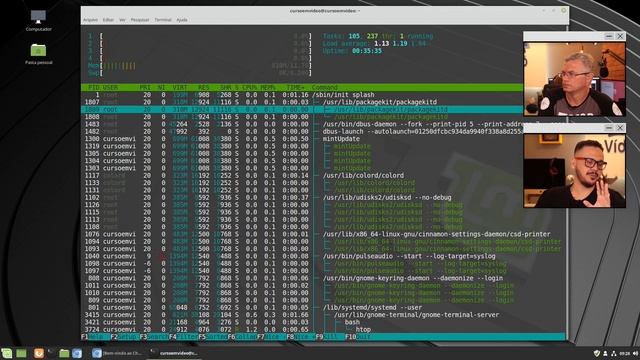Select the /usr/lib/colord/colord parent process row
Image resolution: width=640 pixels, height=360 pixels.
click(302, 176)
